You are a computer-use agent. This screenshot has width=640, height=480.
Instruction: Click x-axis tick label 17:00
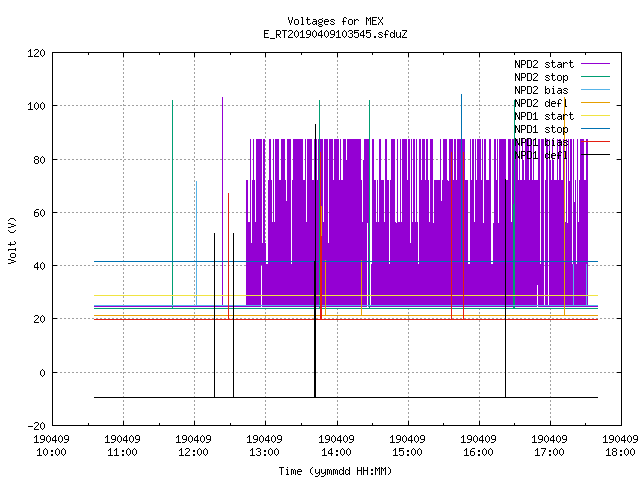tap(549, 452)
